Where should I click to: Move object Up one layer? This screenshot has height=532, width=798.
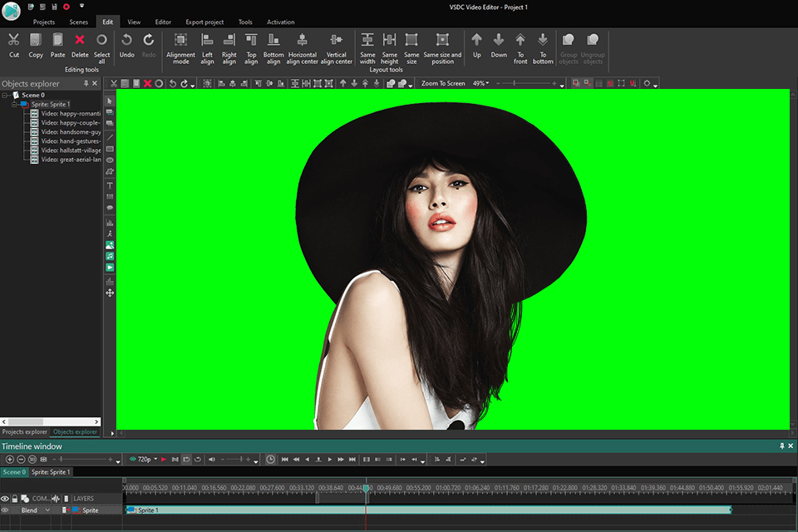tap(477, 46)
